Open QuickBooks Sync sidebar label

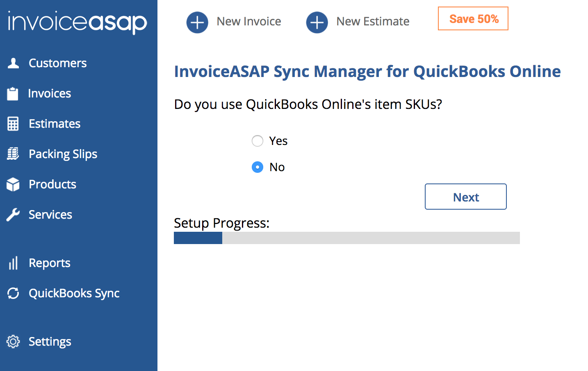(74, 294)
